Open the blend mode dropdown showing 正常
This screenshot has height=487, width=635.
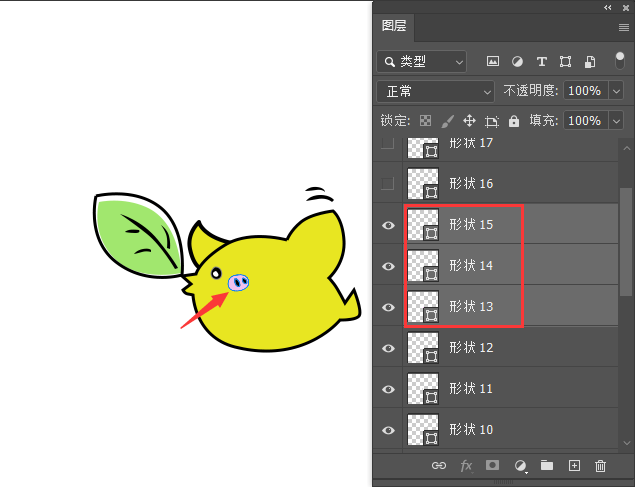click(x=435, y=91)
